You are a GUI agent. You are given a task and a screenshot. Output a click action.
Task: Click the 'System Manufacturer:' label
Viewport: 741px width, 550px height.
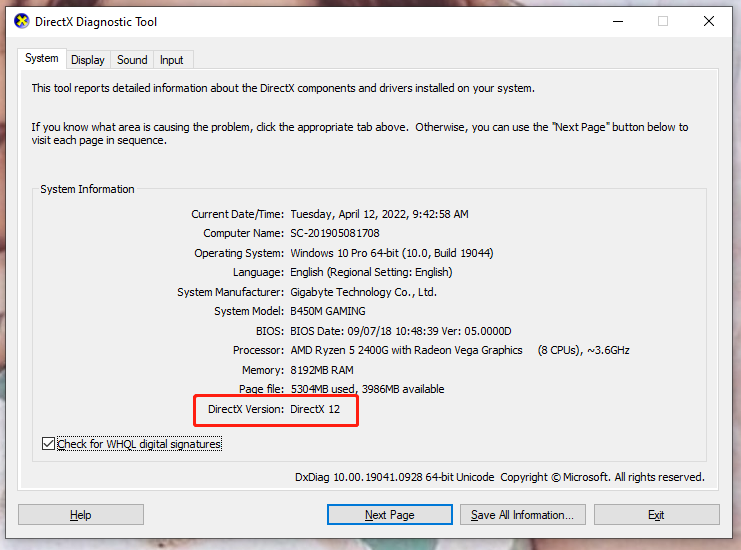pos(231,292)
